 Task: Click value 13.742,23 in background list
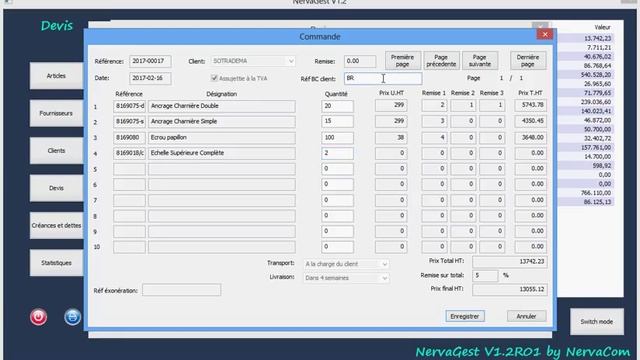(x=597, y=38)
